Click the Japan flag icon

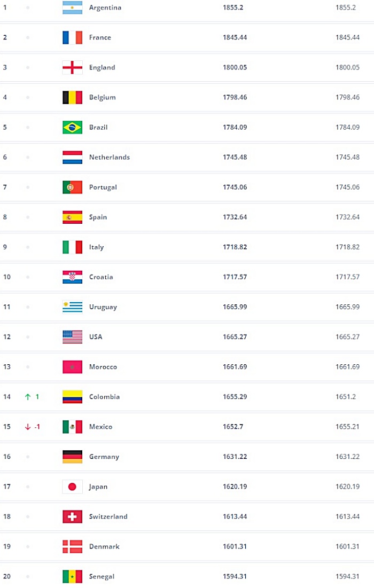[73, 487]
